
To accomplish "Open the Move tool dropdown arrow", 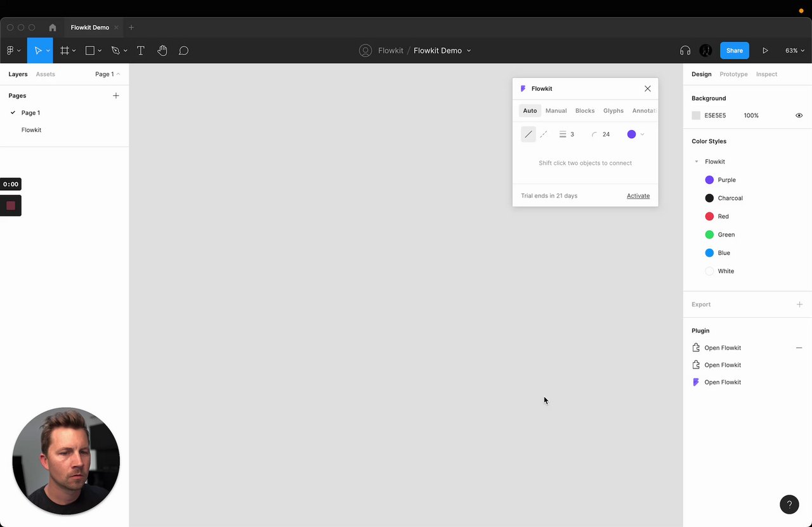I will point(48,51).
